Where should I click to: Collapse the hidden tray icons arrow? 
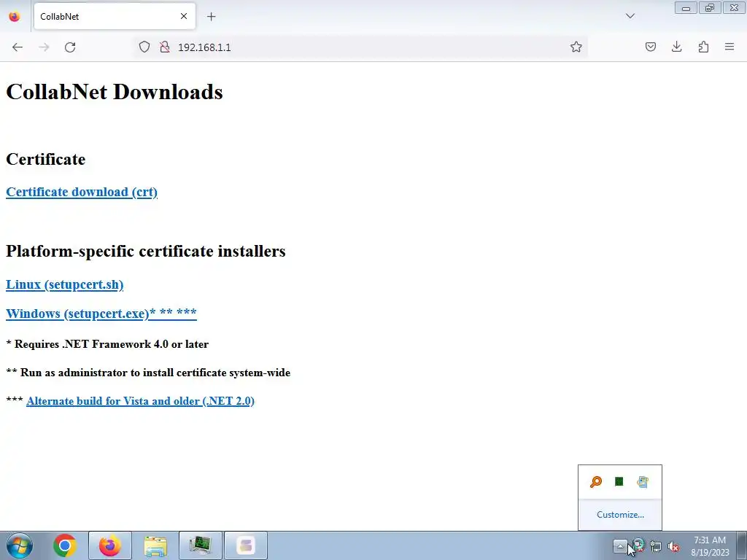click(620, 545)
